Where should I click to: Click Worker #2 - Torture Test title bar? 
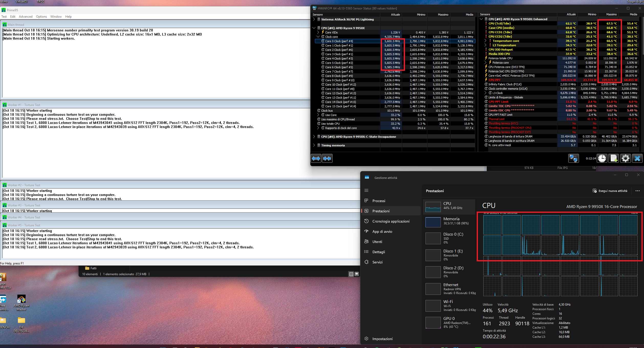pyautogui.click(x=180, y=185)
